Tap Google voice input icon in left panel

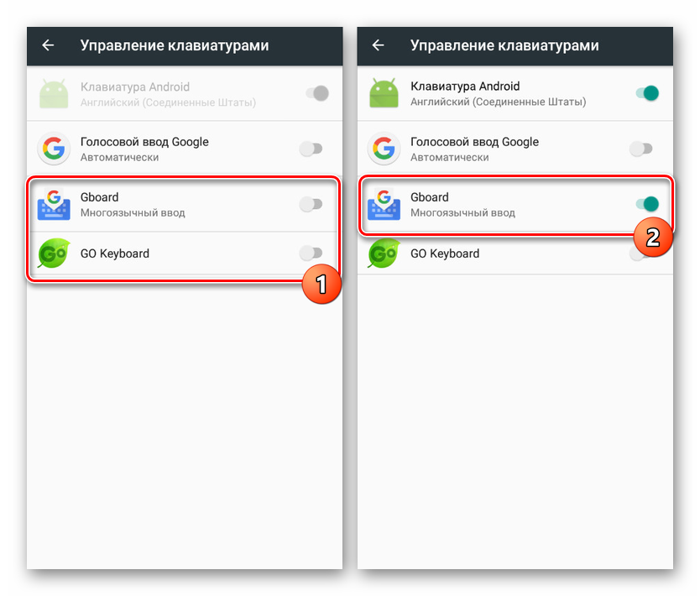(54, 149)
